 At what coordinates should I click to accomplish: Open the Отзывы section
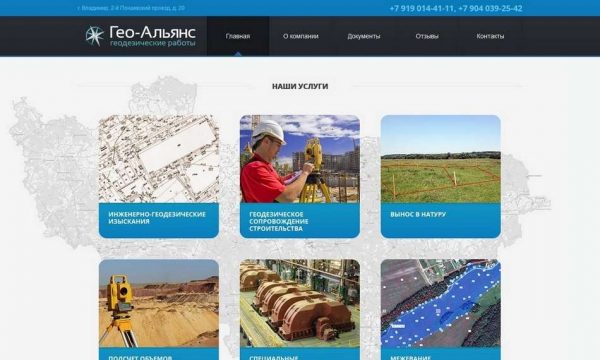coord(427,36)
